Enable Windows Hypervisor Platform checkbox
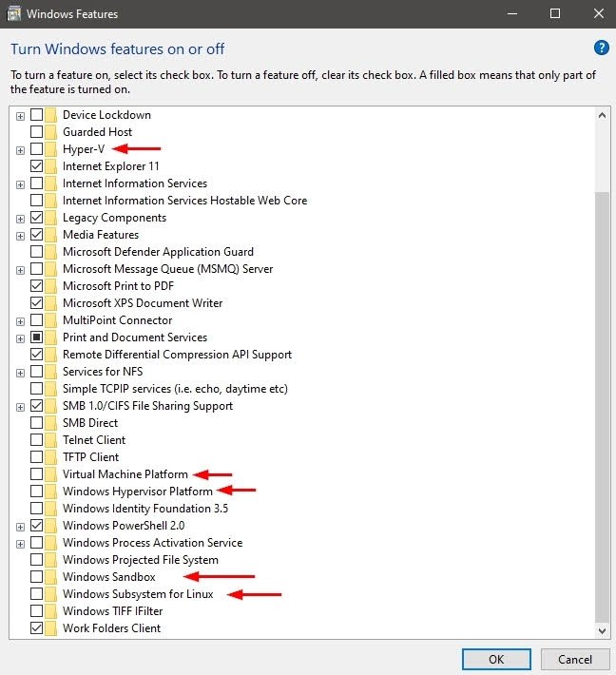Screen dimensions: 616x675 pyautogui.click(x=36, y=492)
